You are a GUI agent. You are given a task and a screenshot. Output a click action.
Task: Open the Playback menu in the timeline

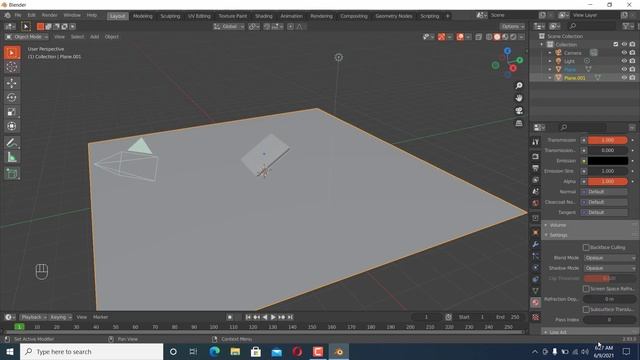click(34, 317)
